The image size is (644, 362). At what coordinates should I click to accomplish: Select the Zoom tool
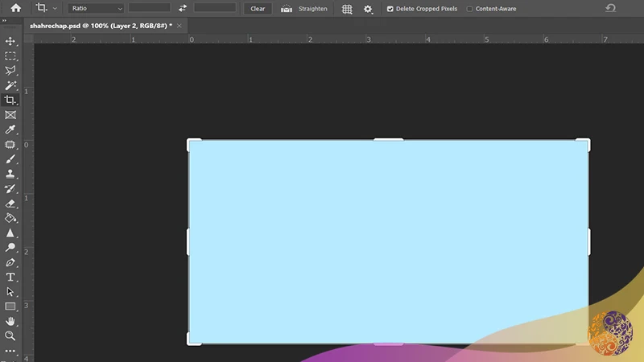pyautogui.click(x=10, y=335)
